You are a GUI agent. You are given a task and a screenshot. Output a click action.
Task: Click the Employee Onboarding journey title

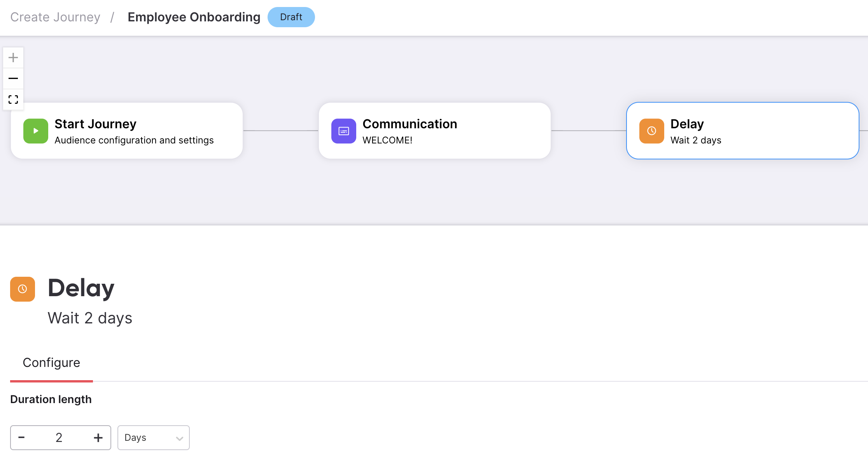(194, 17)
